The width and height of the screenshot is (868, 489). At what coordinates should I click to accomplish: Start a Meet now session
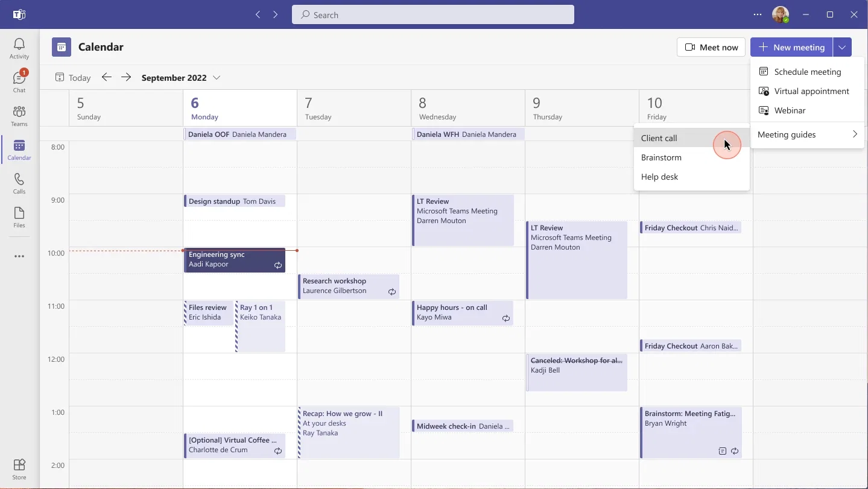pos(711,47)
